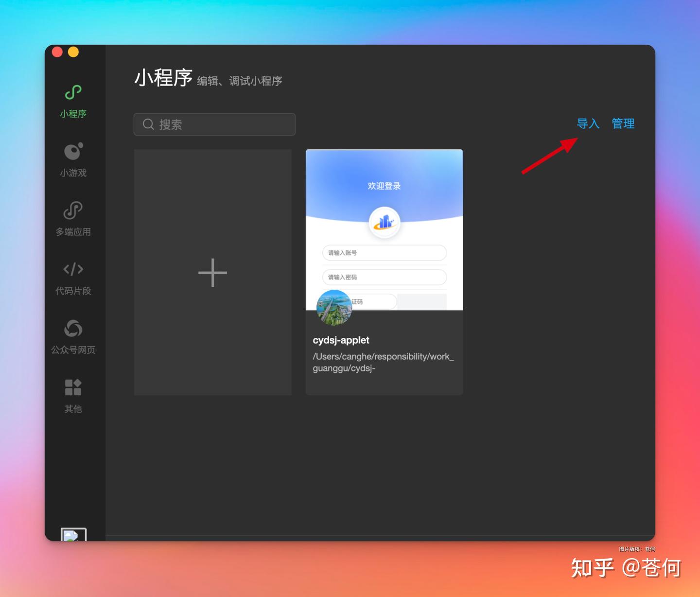Image resolution: width=700 pixels, height=597 pixels.
Task: Minimize window with the yellow button
Action: [x=73, y=52]
